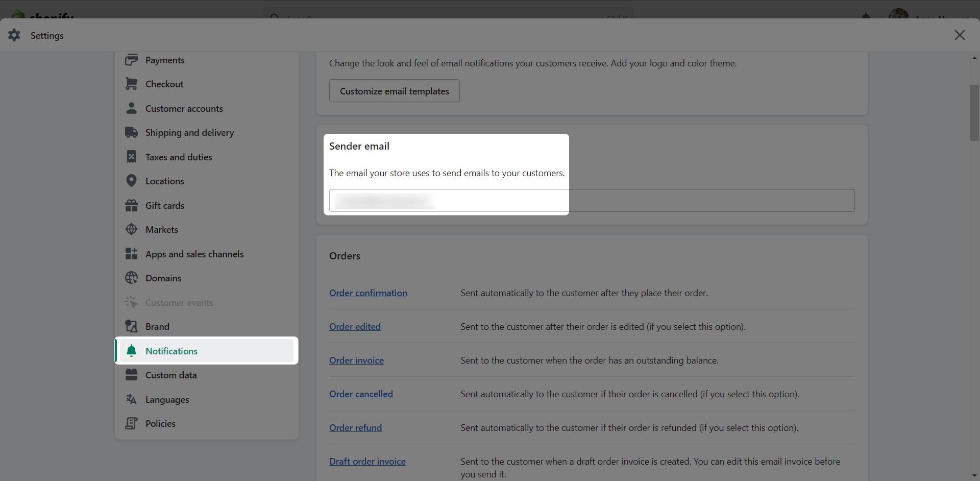Viewport: 980px width, 481px height.
Task: Click the Orders section heading
Action: (345, 256)
